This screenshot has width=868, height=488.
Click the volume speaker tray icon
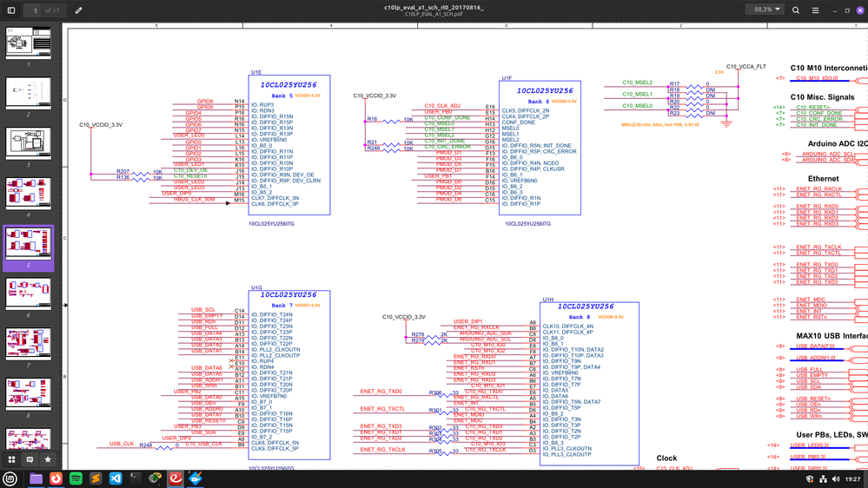(x=836, y=478)
